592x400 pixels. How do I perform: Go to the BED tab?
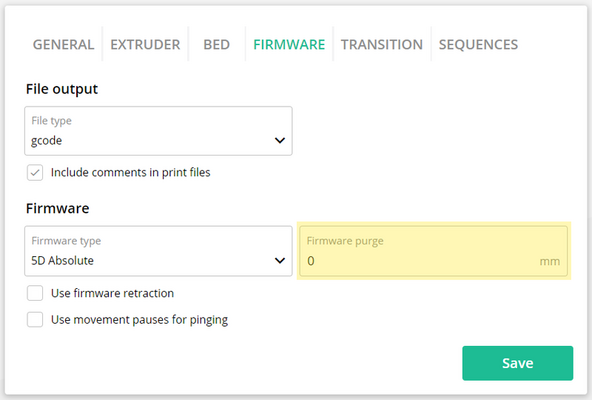point(216,45)
